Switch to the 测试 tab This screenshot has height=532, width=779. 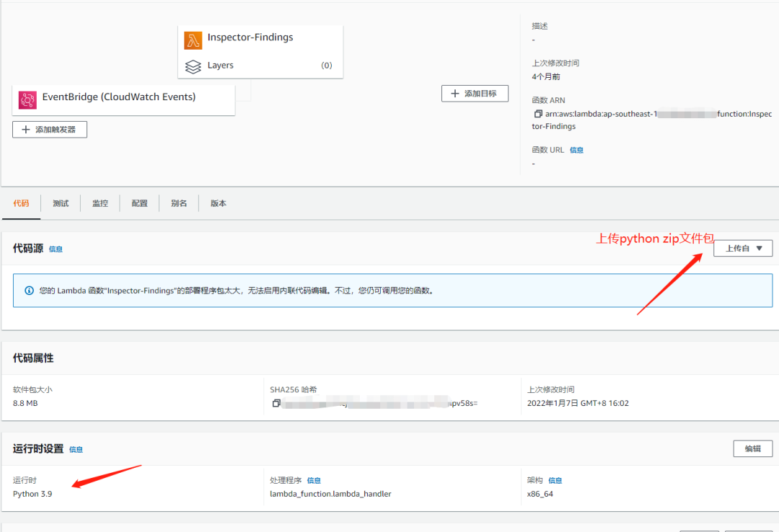(61, 203)
